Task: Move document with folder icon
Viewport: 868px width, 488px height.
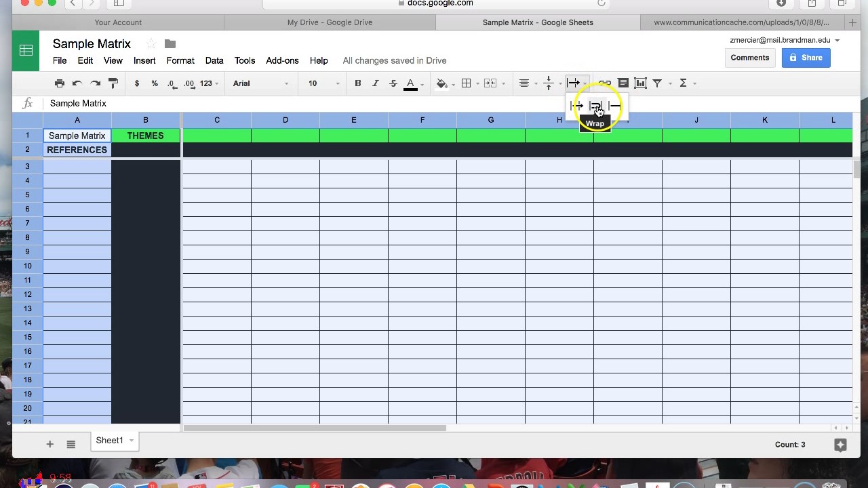Action: tap(170, 44)
